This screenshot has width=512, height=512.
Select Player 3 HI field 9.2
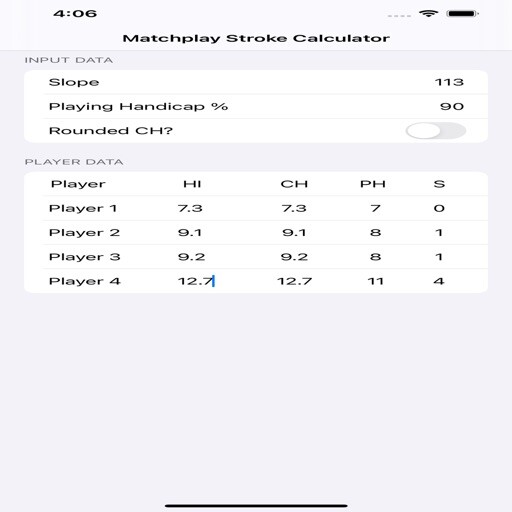click(191, 257)
